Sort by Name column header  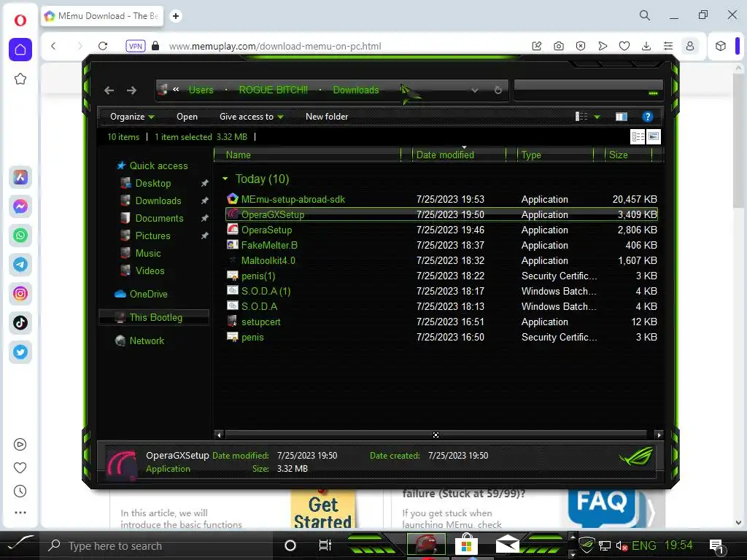[x=307, y=155]
